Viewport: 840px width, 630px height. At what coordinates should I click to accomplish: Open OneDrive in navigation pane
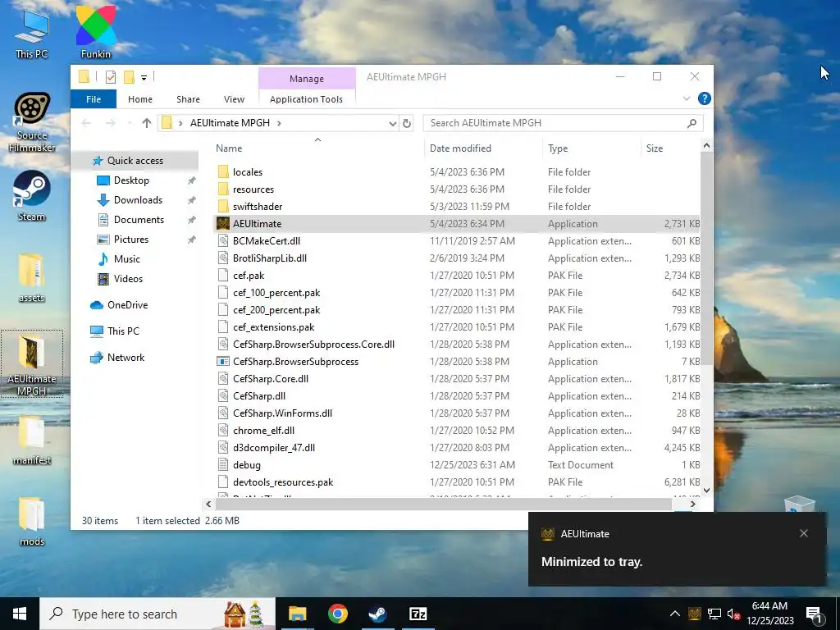(127, 305)
